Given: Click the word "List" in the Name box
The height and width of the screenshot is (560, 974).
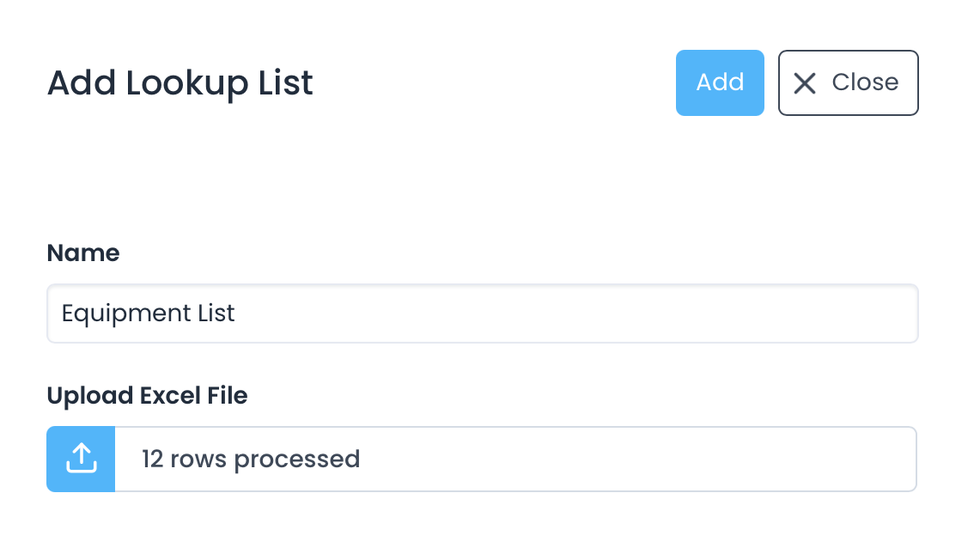Looking at the screenshot, I should pyautogui.click(x=215, y=313).
